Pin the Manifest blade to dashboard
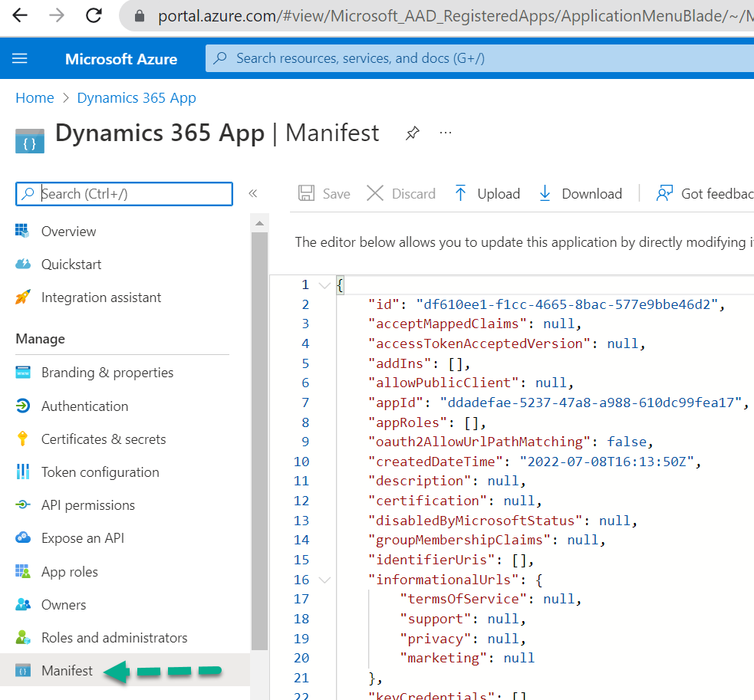The height and width of the screenshot is (700, 754). pos(413,133)
